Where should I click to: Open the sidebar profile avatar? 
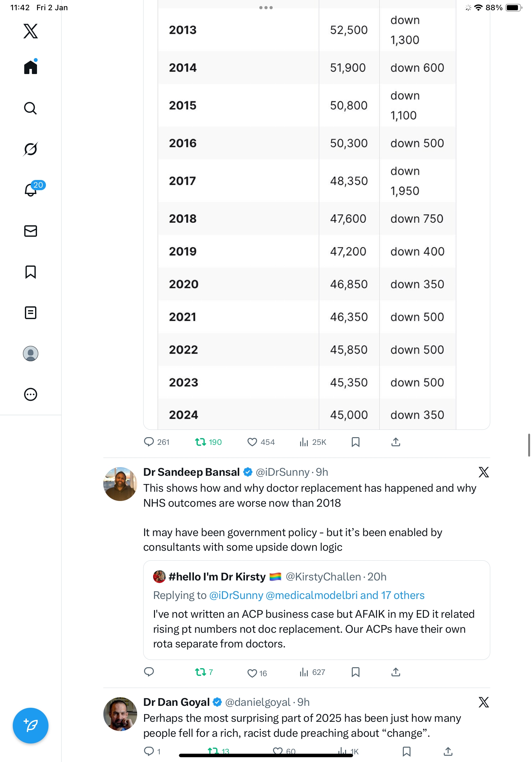(x=31, y=354)
